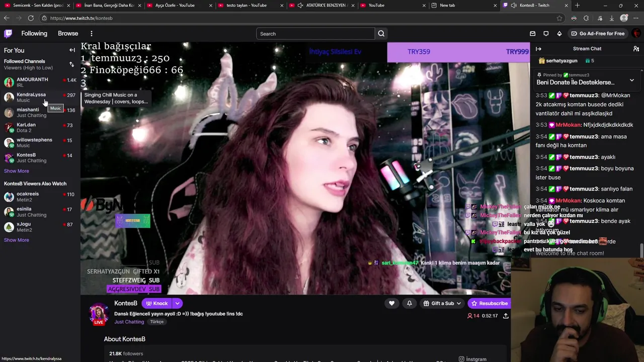Open the Twitch home logo
The image size is (644, 362).
click(x=8, y=34)
